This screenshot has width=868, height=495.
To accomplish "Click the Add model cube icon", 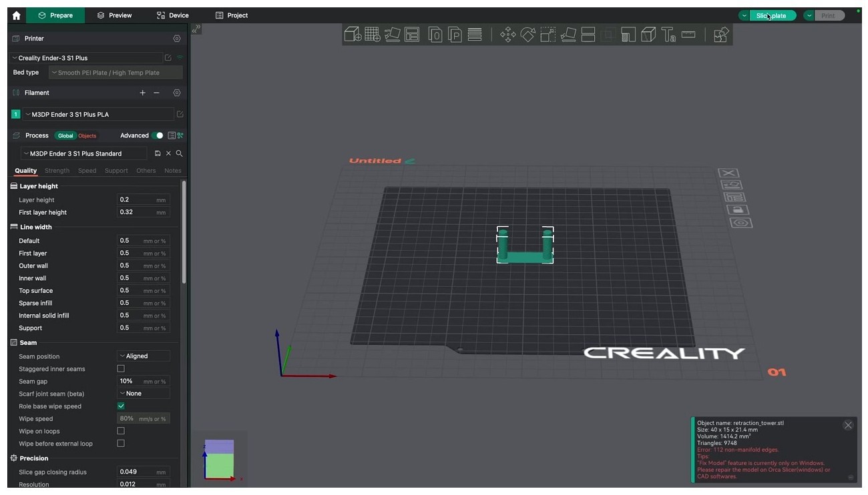I will tap(353, 34).
